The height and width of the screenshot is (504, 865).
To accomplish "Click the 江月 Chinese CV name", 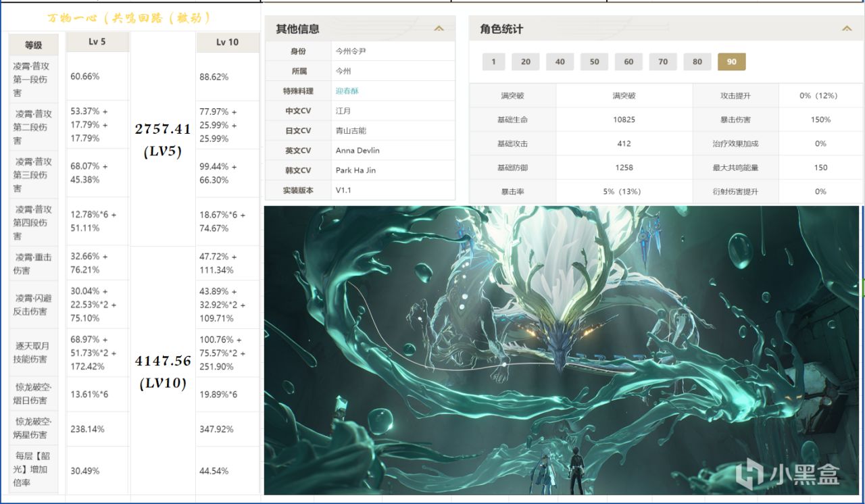I will [x=343, y=111].
